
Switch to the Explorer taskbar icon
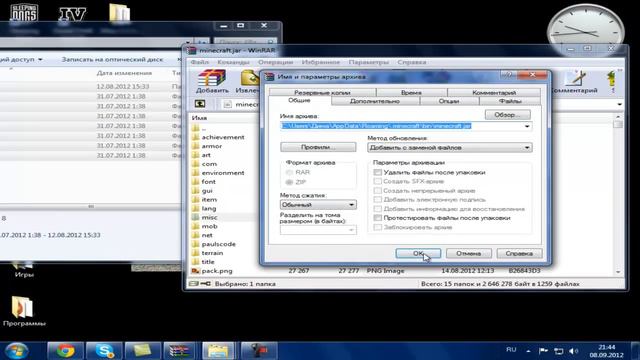click(x=219, y=351)
